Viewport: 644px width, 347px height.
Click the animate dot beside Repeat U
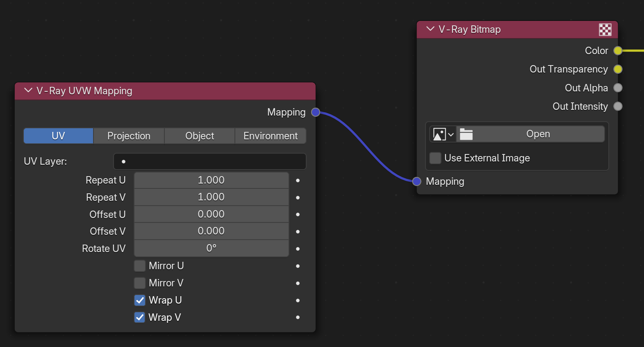coord(298,180)
